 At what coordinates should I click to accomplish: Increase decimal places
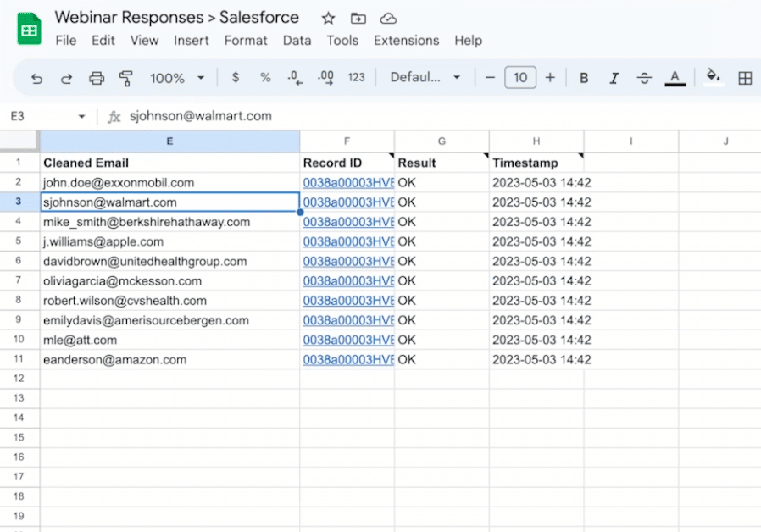(325, 78)
